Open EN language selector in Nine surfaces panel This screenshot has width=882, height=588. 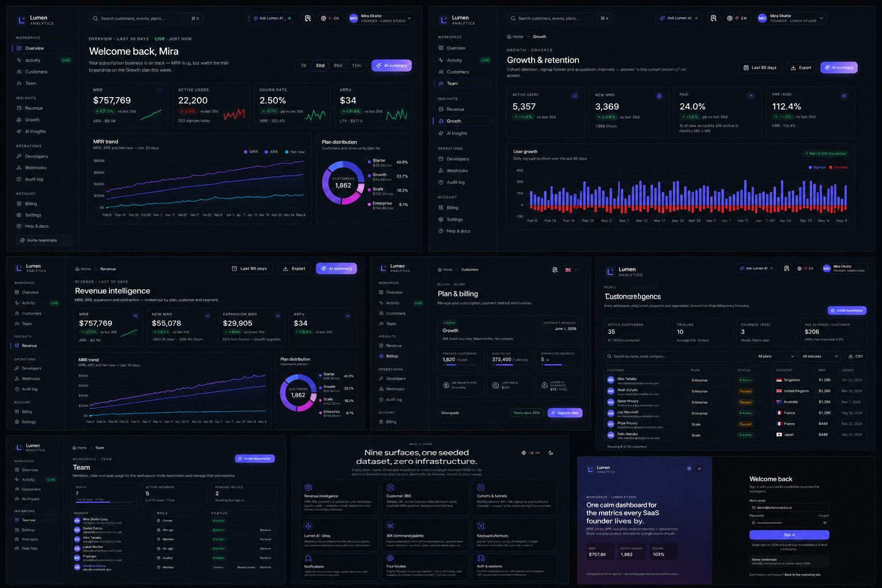click(x=531, y=452)
